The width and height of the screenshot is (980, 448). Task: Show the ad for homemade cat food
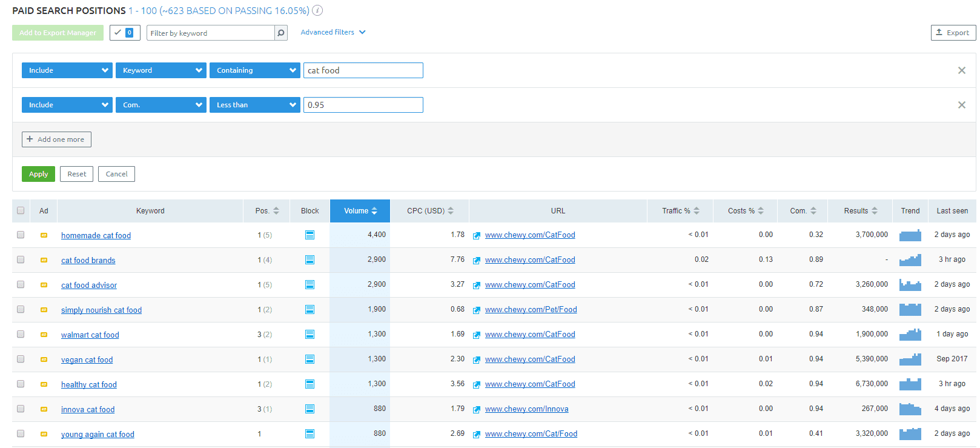tap(44, 235)
